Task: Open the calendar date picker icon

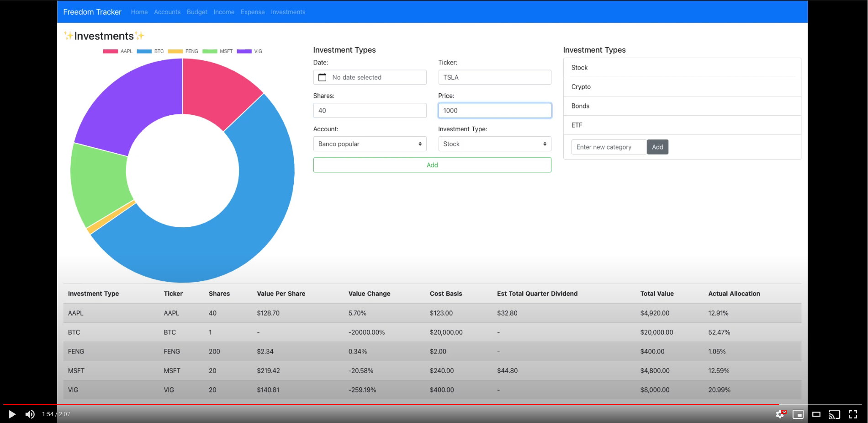Action: pyautogui.click(x=323, y=77)
